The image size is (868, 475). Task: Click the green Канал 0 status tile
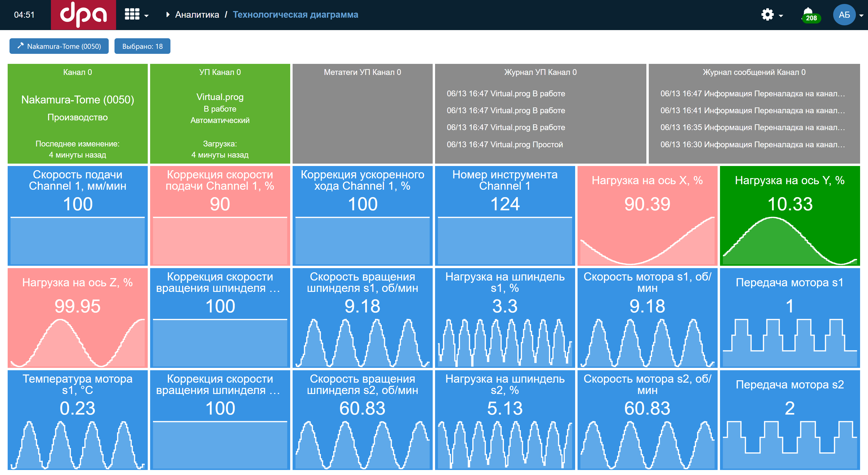coord(78,114)
